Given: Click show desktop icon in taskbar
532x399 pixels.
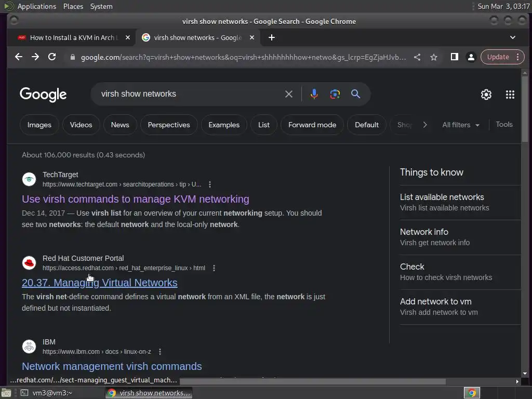Looking at the screenshot, I should (x=6, y=393).
